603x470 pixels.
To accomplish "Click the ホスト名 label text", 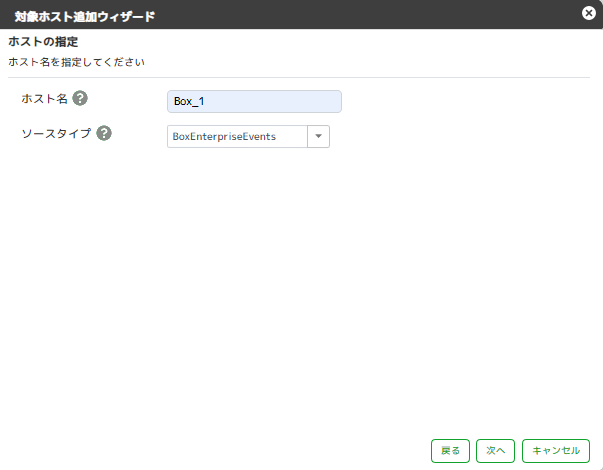I will click(x=45, y=99).
